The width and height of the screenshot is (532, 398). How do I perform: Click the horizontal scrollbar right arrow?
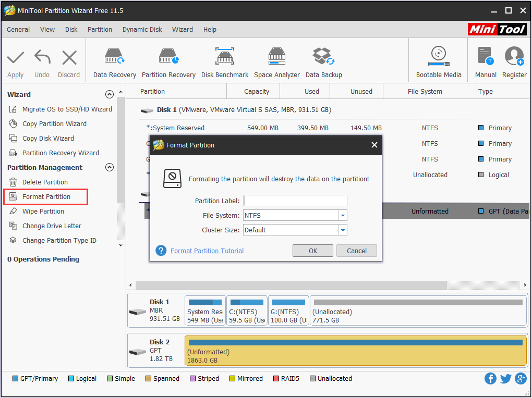pos(525,285)
